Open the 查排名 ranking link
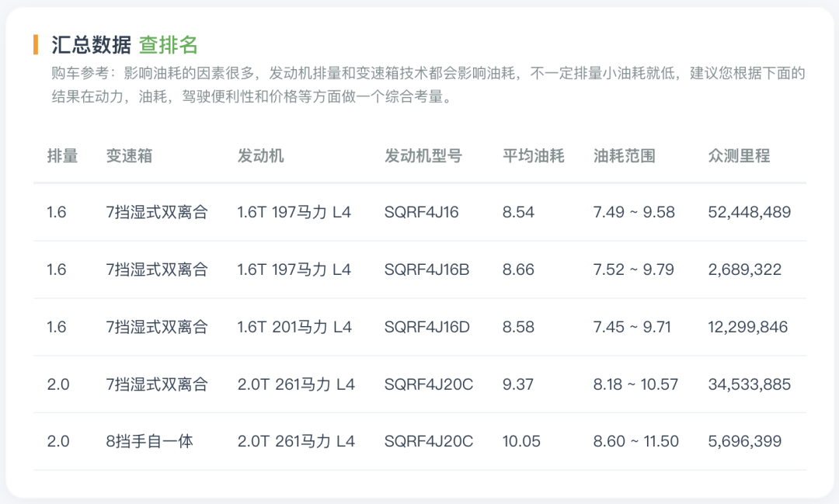This screenshot has height=504, width=839. tap(168, 45)
